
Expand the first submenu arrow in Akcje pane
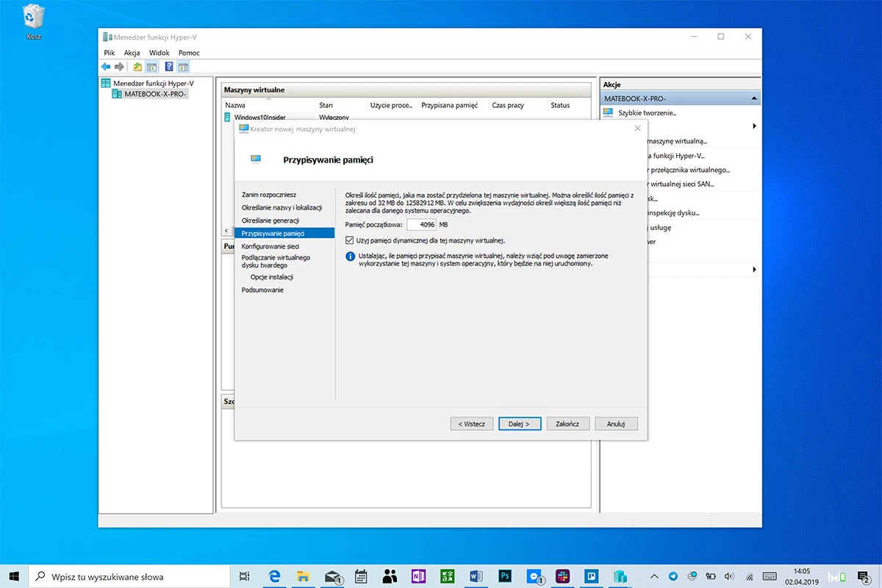[754, 126]
